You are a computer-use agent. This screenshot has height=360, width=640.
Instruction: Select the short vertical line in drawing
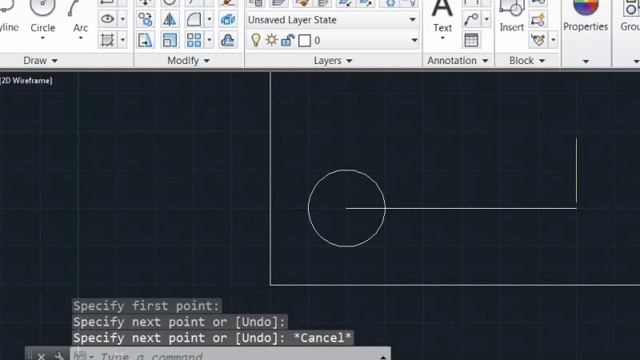(x=576, y=170)
